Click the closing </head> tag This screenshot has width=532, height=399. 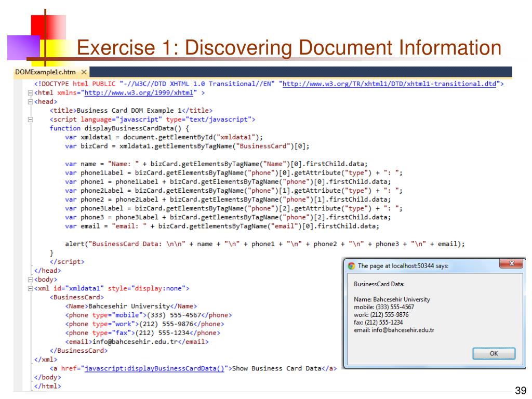[48, 270]
